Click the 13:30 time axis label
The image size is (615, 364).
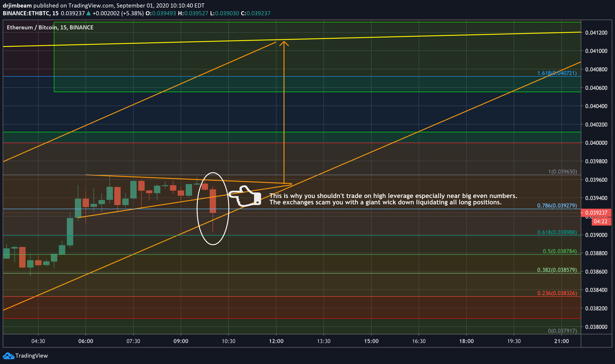[x=323, y=341]
